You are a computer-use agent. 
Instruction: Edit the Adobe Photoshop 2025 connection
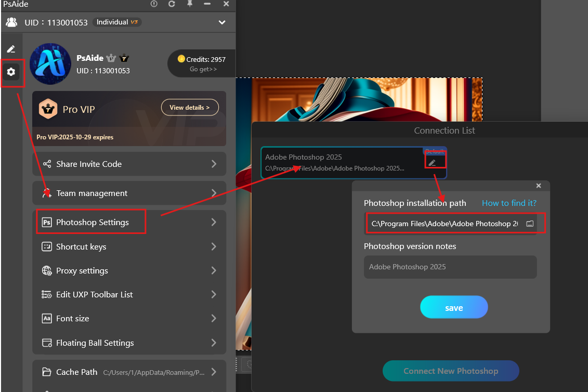click(x=432, y=163)
